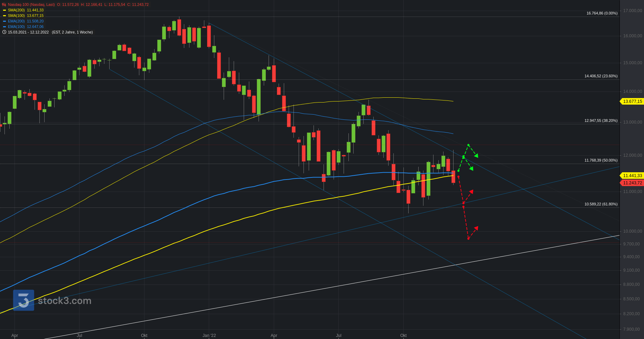Select the EMA(200) indicator legend label

[x=16, y=21]
